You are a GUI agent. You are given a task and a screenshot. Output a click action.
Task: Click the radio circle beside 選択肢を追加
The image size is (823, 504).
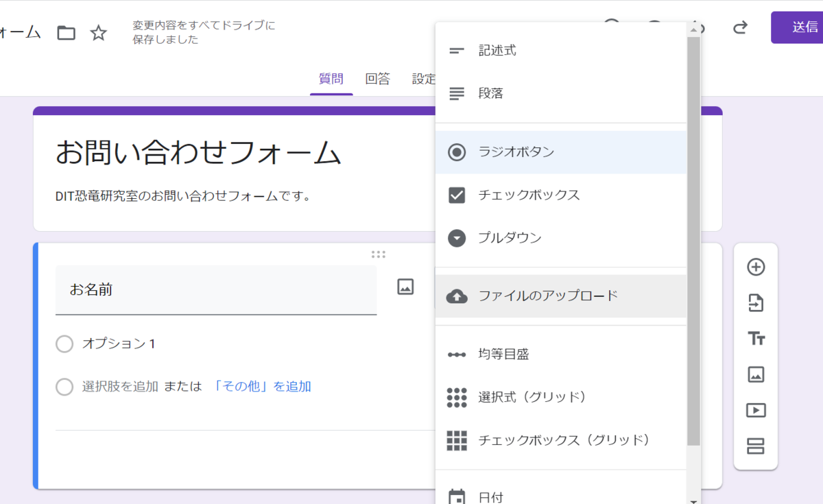point(64,387)
